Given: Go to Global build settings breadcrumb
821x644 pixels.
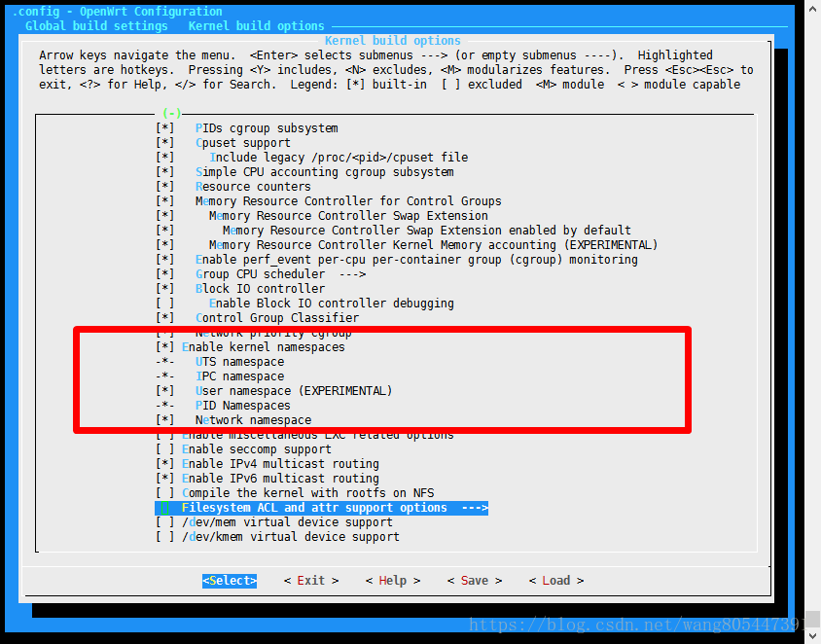Looking at the screenshot, I should point(96,26).
